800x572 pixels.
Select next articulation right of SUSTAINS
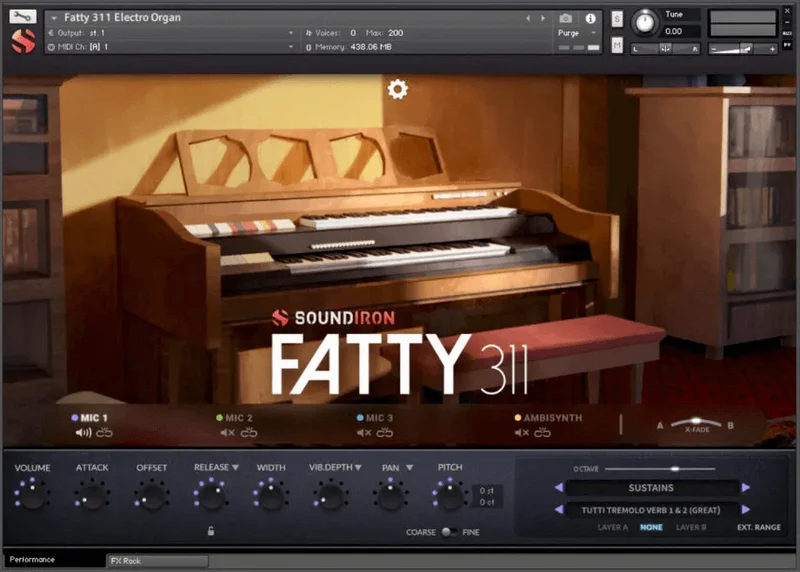point(746,487)
